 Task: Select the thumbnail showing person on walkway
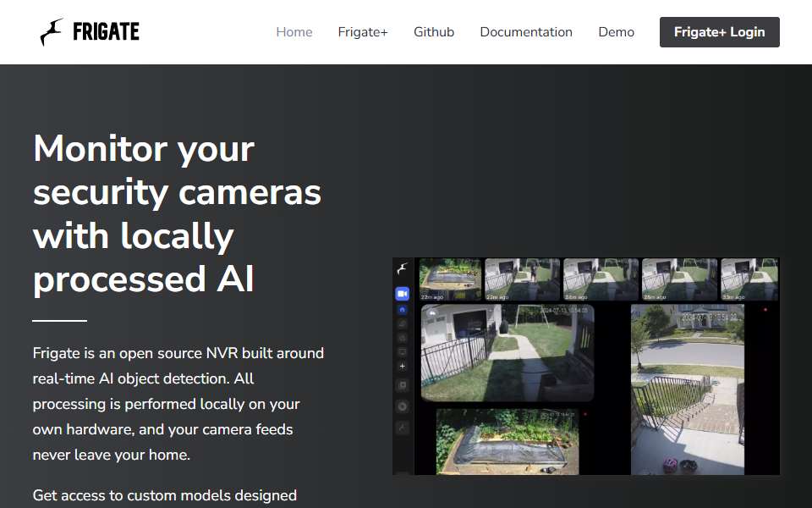522,280
